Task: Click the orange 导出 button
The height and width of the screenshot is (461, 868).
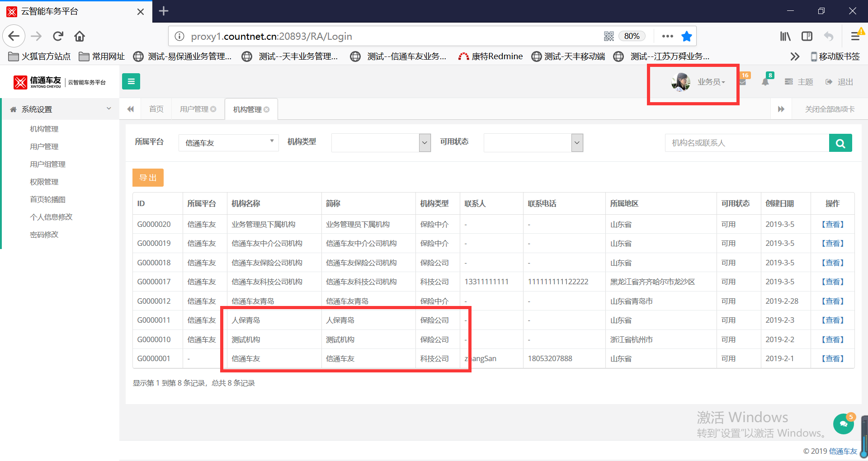Action: click(148, 178)
